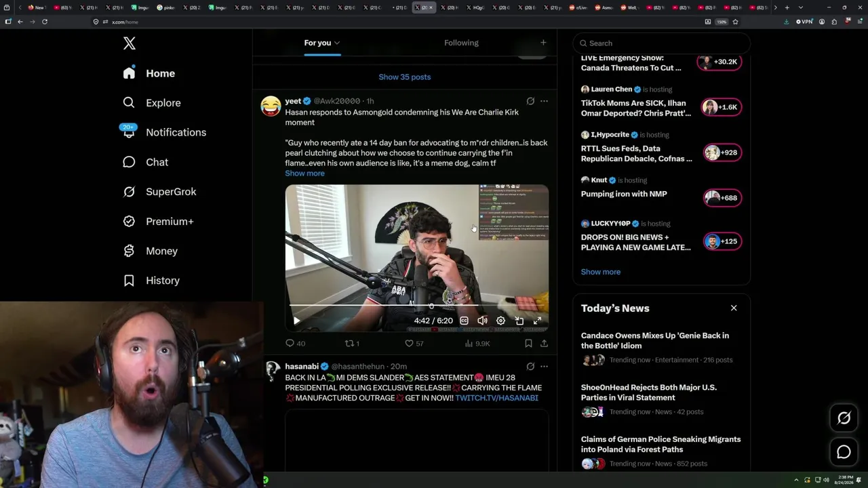Like yeet's post
Screen dimensions: 868x488
tap(414, 344)
